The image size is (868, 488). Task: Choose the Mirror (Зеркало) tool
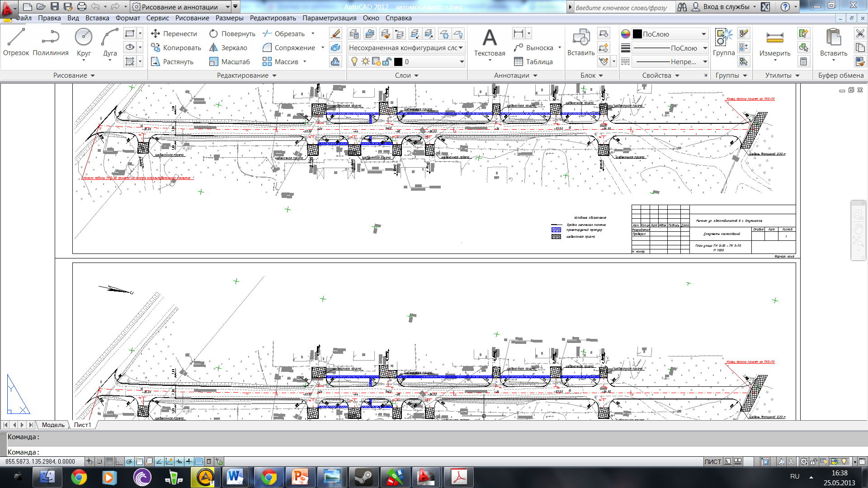pyautogui.click(x=228, y=48)
